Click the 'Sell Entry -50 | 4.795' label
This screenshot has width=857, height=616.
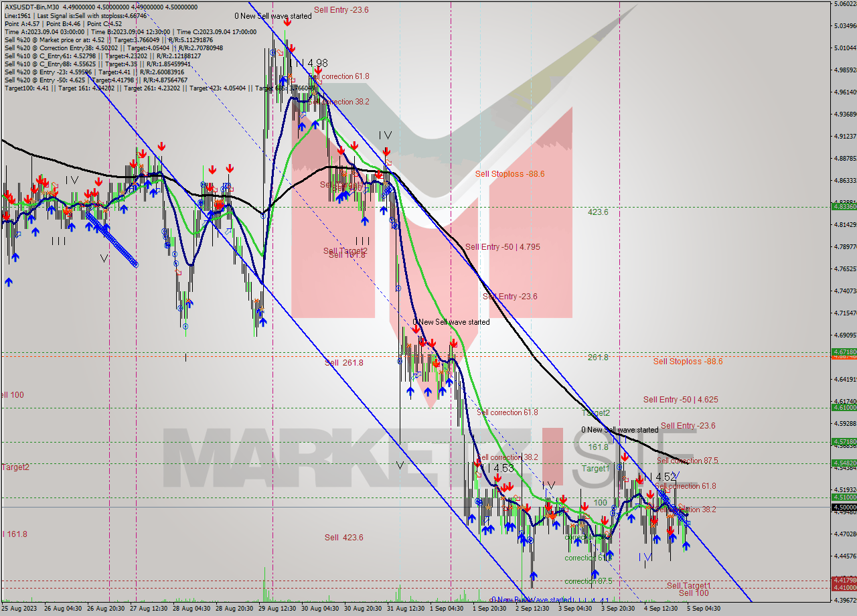pos(503,247)
